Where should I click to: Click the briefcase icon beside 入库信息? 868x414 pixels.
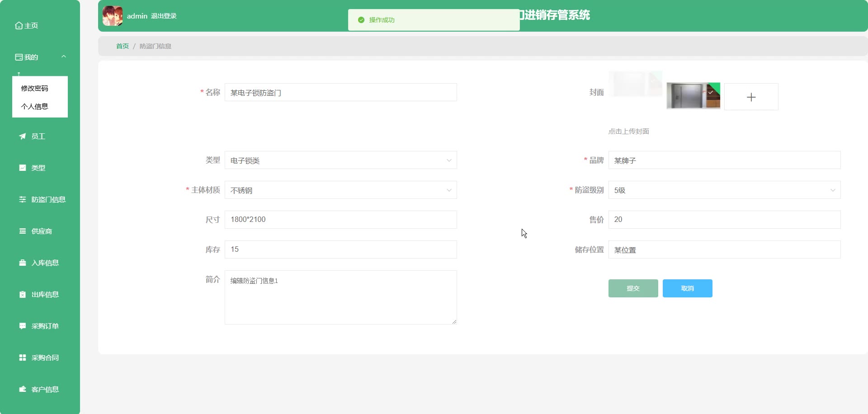pos(23,263)
